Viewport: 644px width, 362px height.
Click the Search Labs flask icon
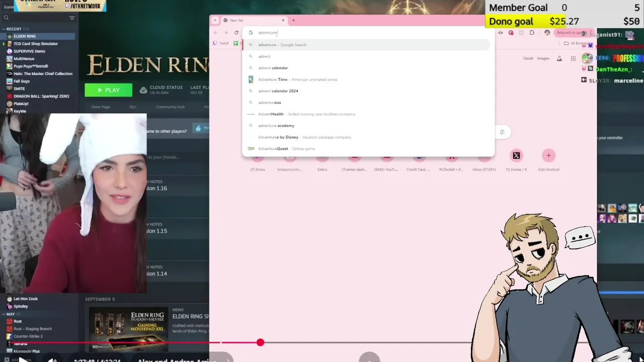click(559, 58)
